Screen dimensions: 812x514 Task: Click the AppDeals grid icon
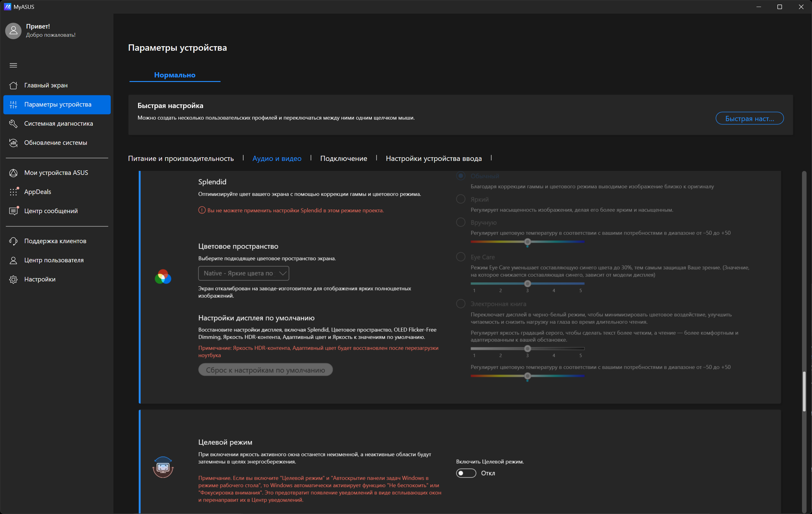[x=13, y=192]
